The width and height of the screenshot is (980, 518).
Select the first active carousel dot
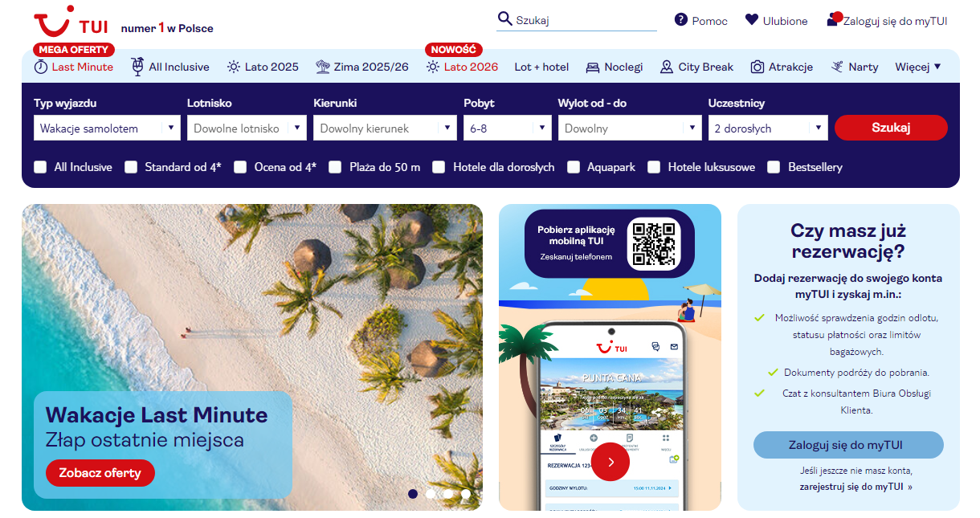click(x=413, y=494)
